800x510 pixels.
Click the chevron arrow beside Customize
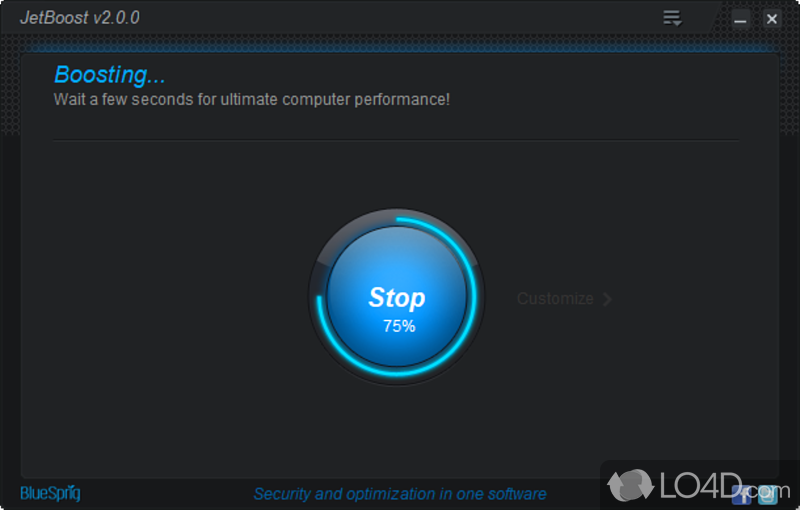click(607, 299)
